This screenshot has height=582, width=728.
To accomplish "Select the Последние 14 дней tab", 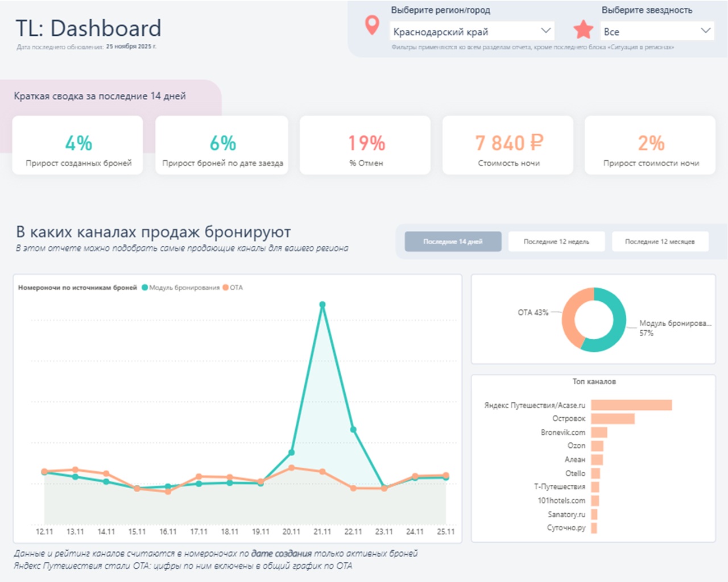I will (453, 242).
